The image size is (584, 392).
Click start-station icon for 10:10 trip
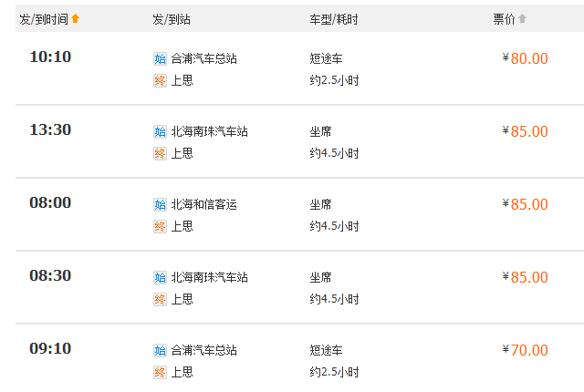(x=160, y=58)
